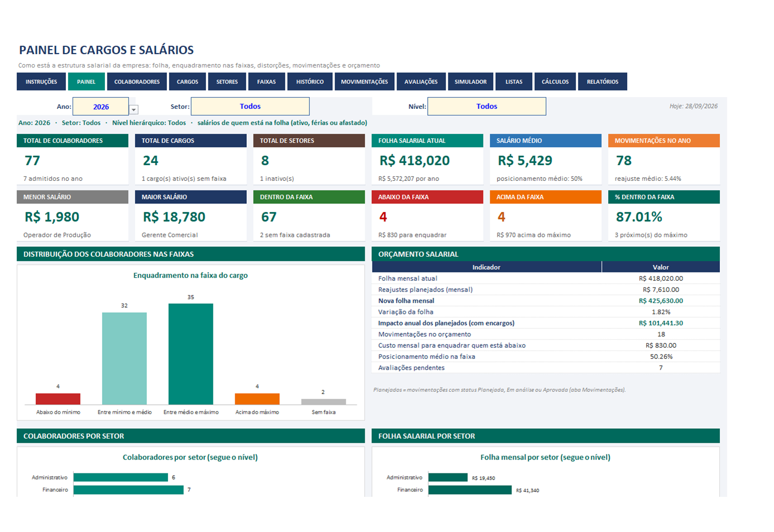
Task: Click the ACIMA DA FAIXA card value
Action: click(x=501, y=217)
